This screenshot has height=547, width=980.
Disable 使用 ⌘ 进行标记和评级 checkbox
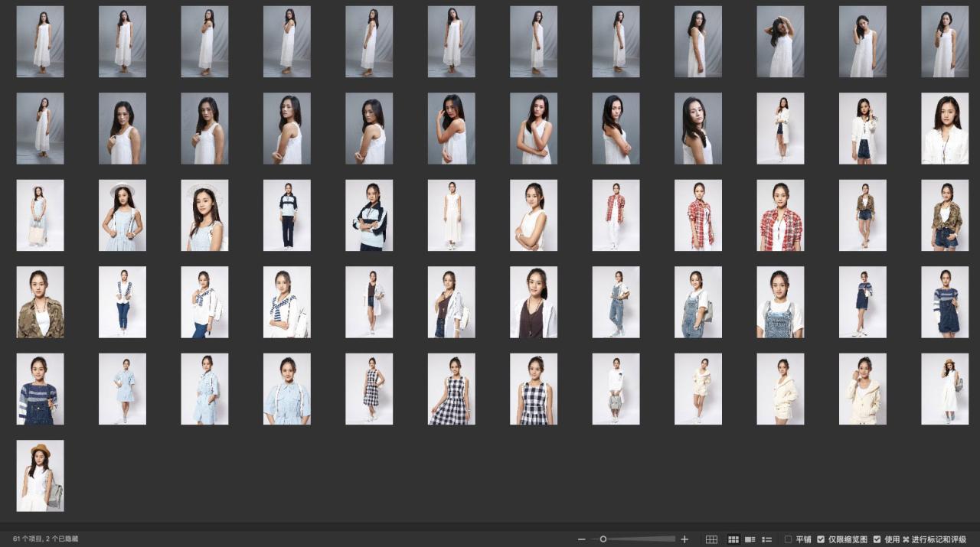[x=877, y=539]
